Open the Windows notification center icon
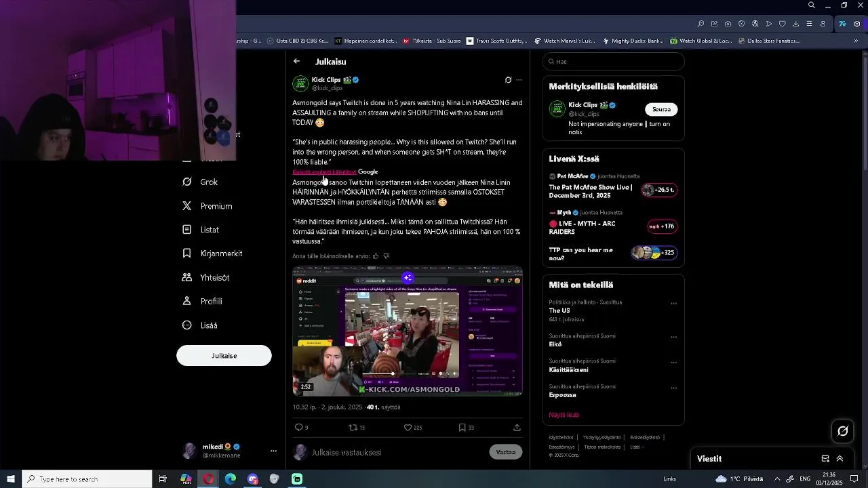 click(854, 479)
